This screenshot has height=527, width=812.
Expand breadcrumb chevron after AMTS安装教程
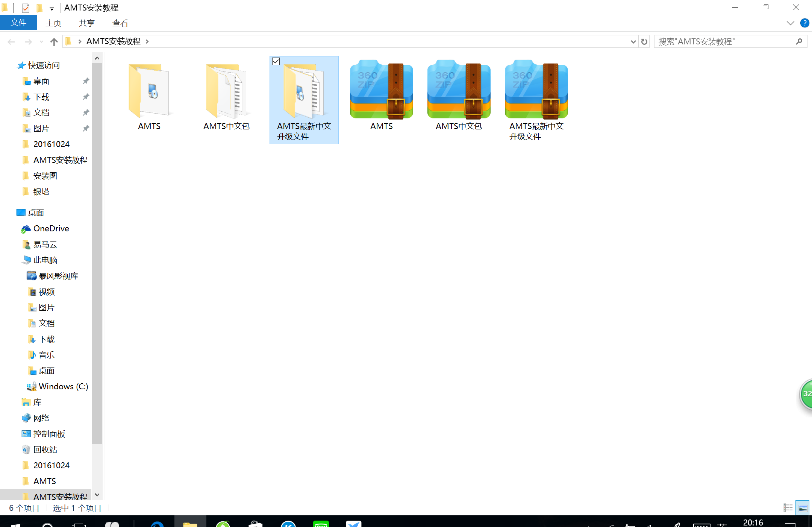click(147, 41)
